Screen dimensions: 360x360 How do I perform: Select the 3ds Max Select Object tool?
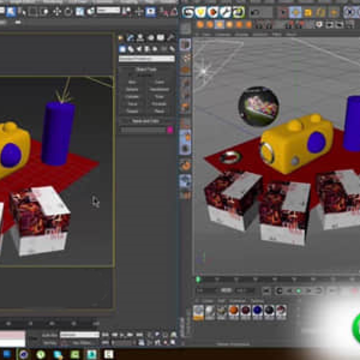(11, 12)
